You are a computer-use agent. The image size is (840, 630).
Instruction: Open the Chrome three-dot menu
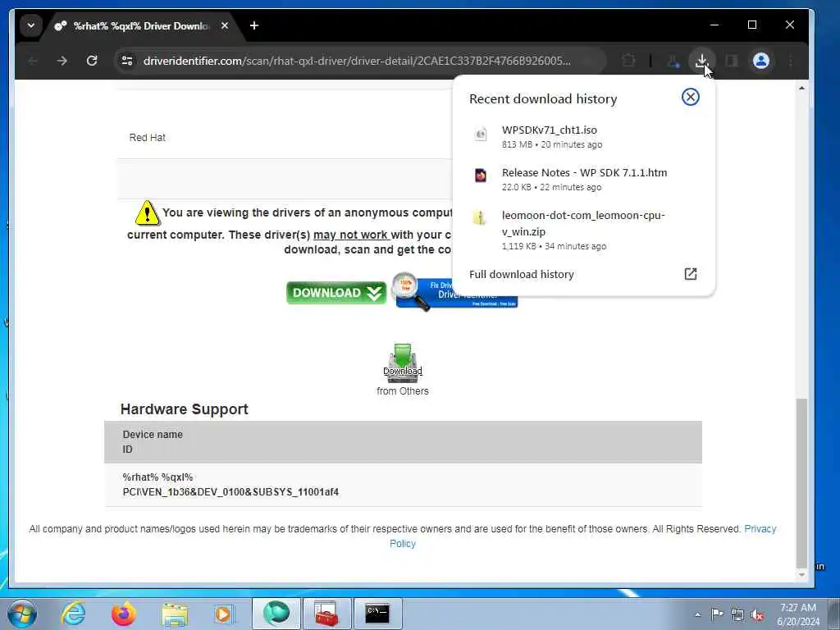click(791, 61)
